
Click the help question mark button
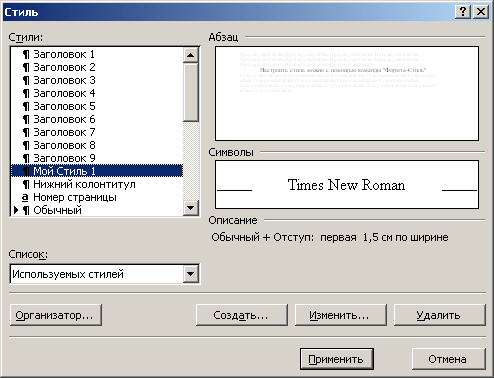coord(463,12)
